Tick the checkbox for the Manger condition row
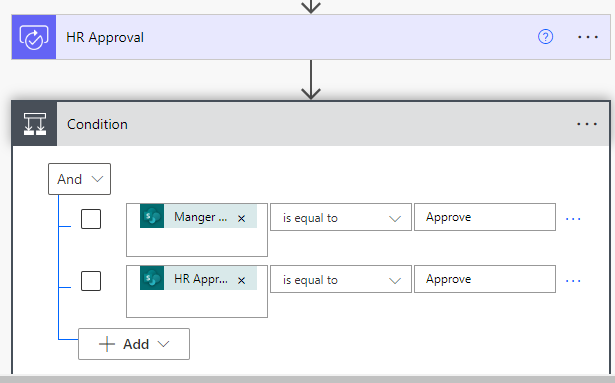The height and width of the screenshot is (383, 615). 91,219
